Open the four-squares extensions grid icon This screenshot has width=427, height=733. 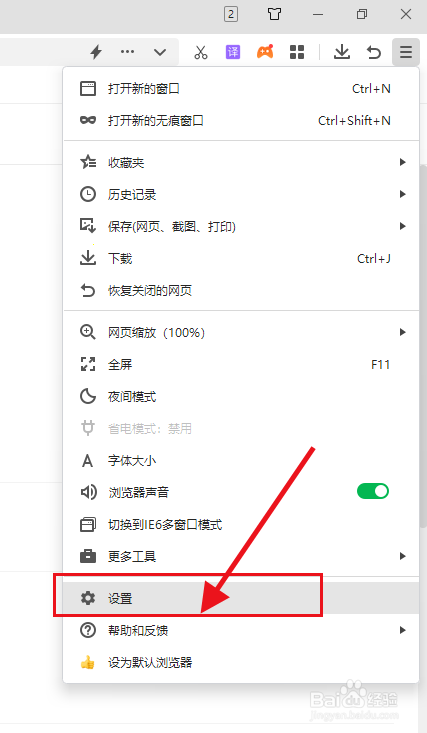pos(297,52)
